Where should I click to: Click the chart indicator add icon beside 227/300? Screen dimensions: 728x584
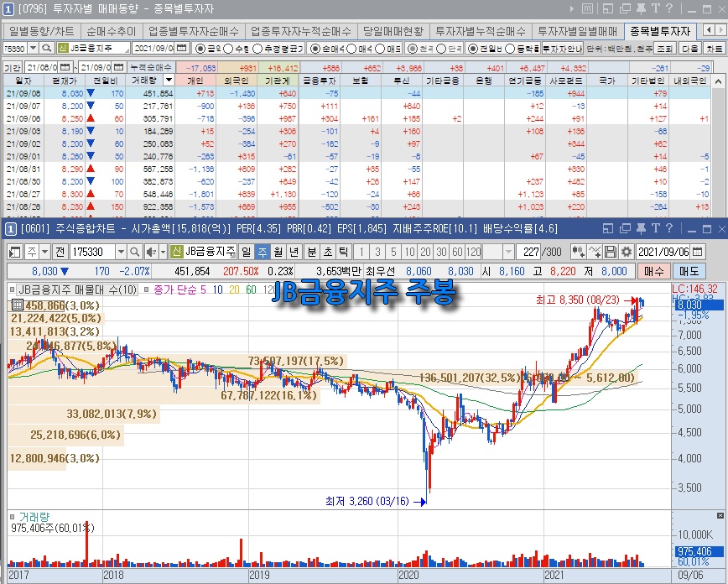tap(578, 253)
